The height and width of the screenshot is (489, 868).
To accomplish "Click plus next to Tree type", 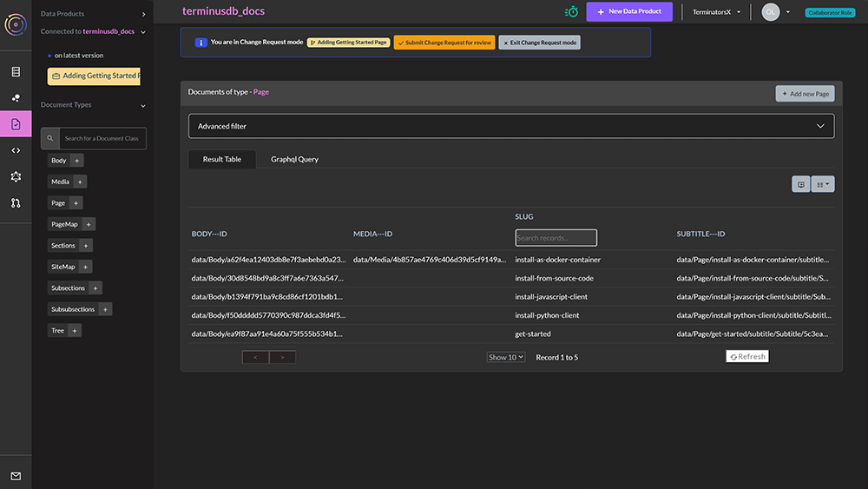I will point(75,331).
